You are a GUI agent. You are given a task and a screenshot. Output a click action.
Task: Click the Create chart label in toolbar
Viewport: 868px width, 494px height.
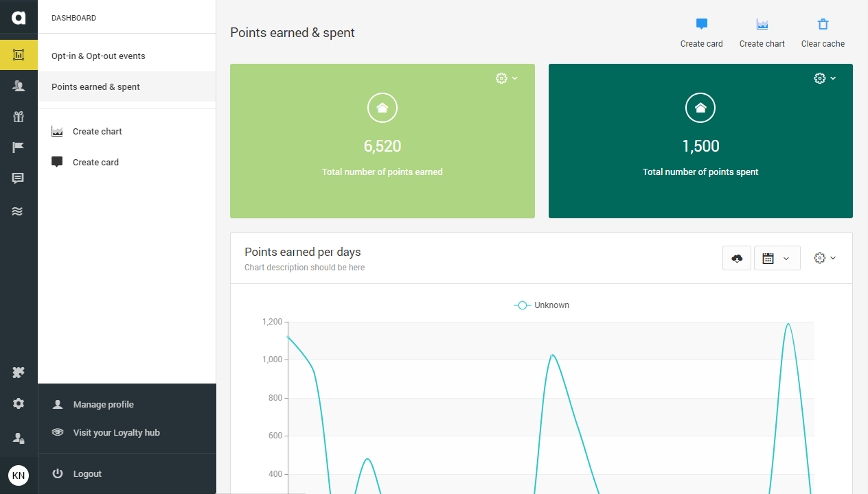tap(762, 44)
